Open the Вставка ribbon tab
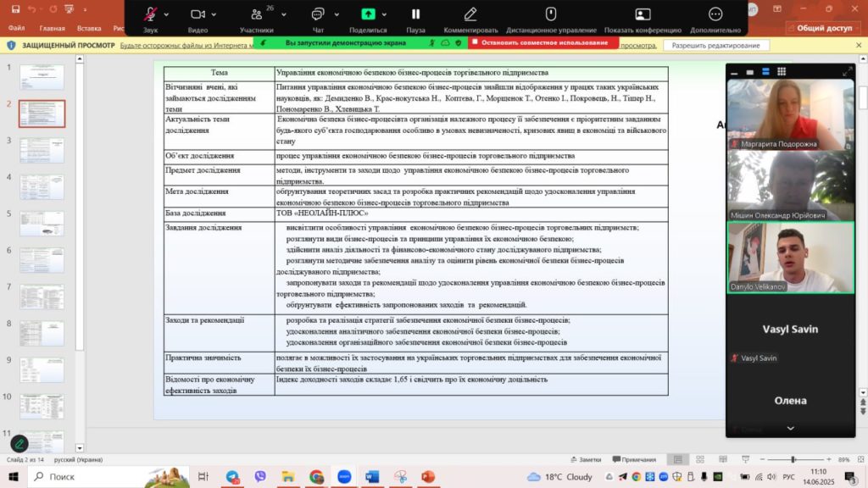868x488 pixels. [x=89, y=28]
